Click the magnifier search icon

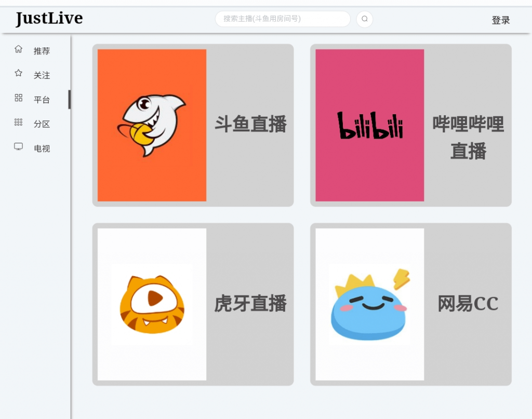point(364,19)
